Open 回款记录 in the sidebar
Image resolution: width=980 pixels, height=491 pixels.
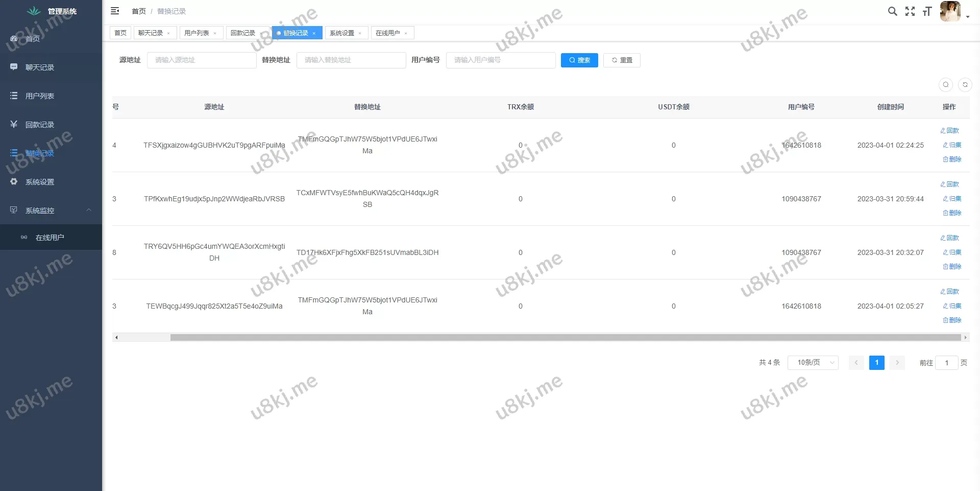point(40,125)
